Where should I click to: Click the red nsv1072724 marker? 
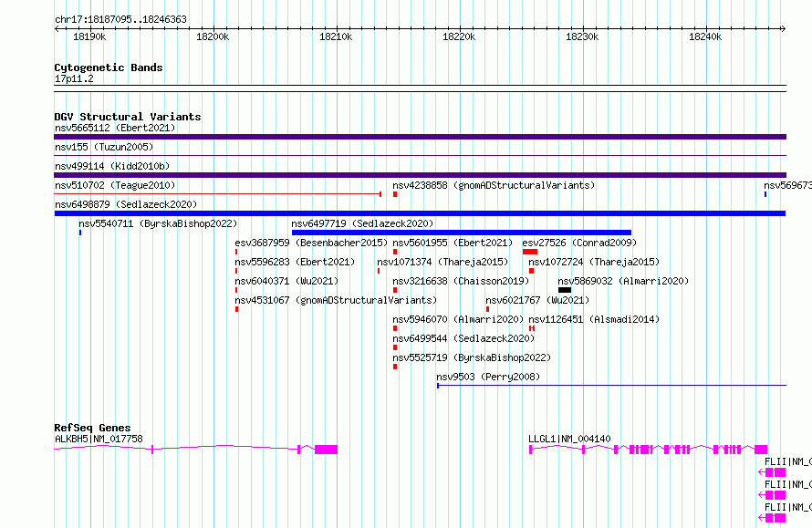[531, 271]
